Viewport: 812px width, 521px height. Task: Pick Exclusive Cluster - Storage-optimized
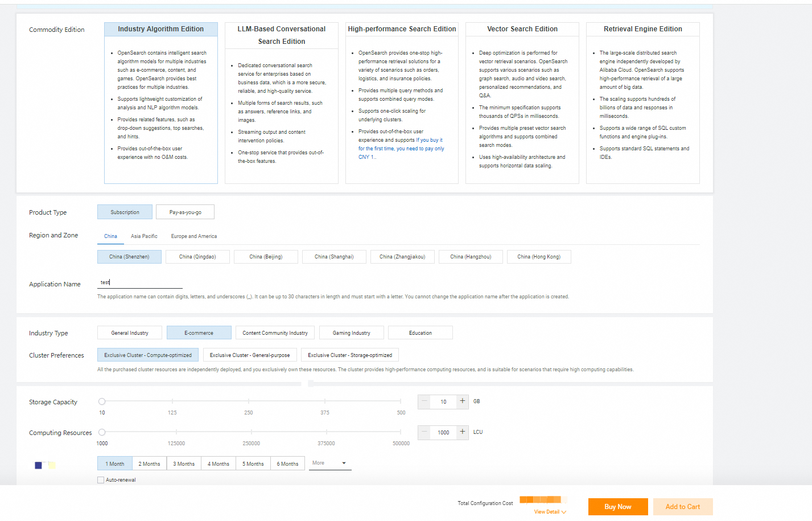click(350, 355)
